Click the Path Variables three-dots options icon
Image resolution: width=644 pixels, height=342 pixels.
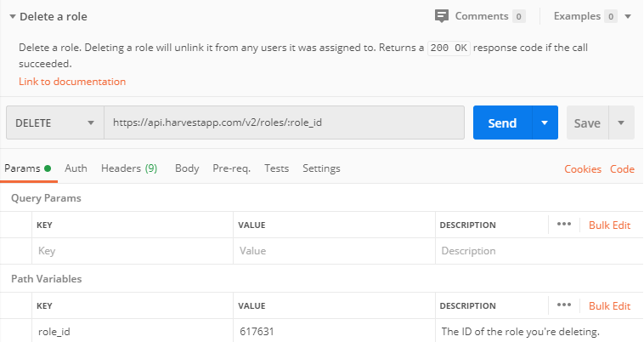coord(564,305)
